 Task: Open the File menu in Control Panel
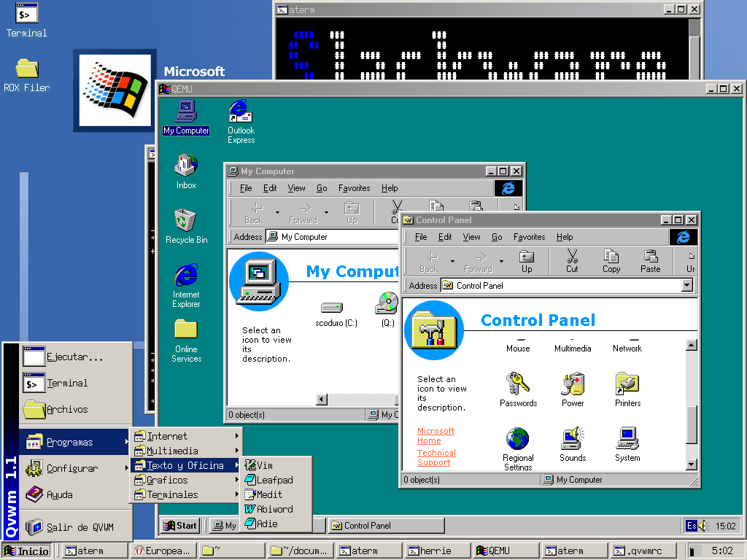pyautogui.click(x=421, y=237)
